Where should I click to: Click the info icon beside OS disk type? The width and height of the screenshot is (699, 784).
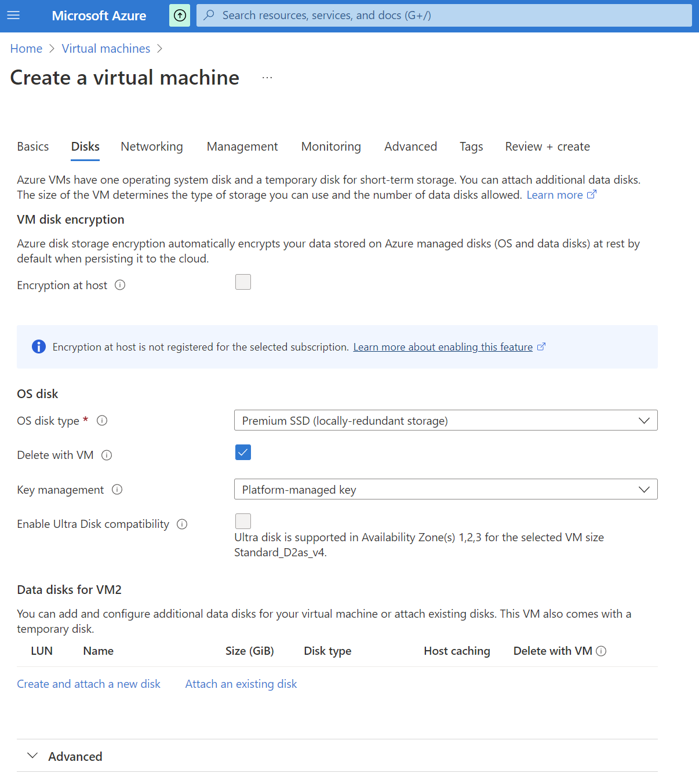tap(102, 420)
